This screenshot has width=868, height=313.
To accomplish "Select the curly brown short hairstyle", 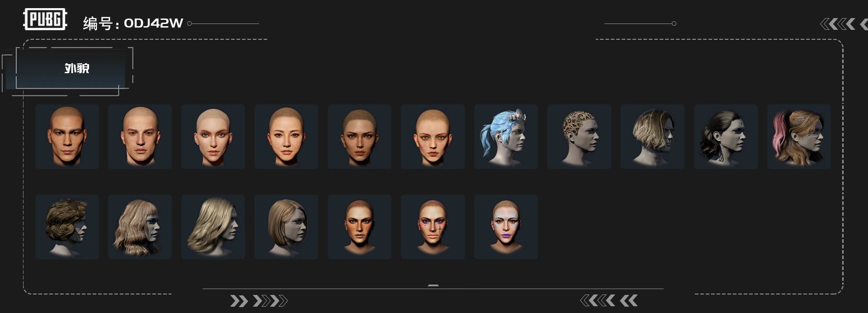I will [67, 227].
